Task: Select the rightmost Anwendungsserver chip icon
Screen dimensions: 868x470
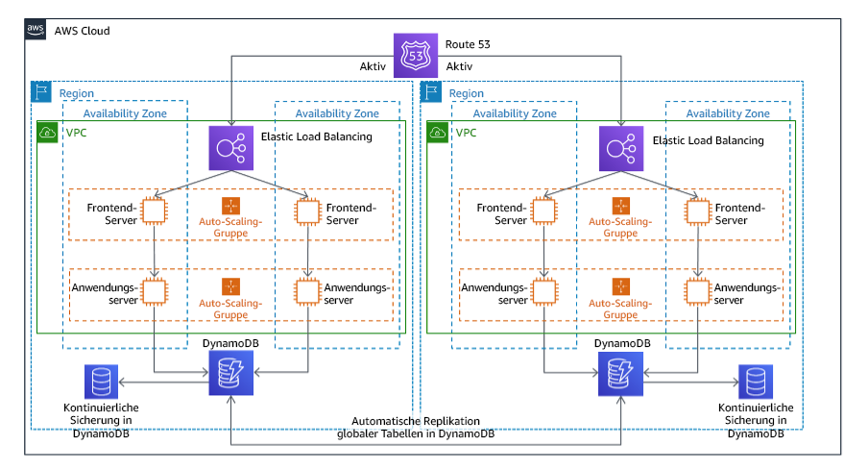Action: 697,291
